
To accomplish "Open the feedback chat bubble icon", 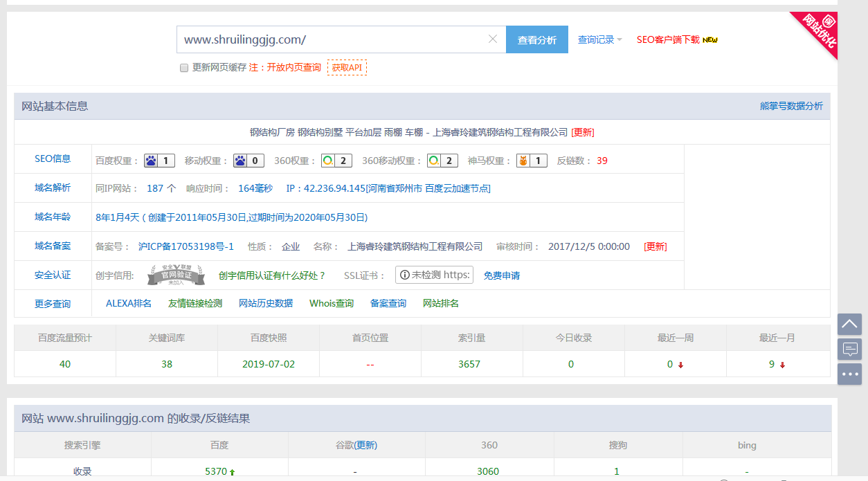I will coord(849,349).
